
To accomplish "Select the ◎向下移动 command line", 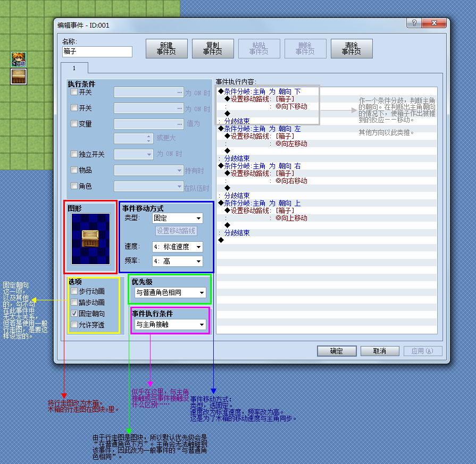I will pyautogui.click(x=327, y=106).
